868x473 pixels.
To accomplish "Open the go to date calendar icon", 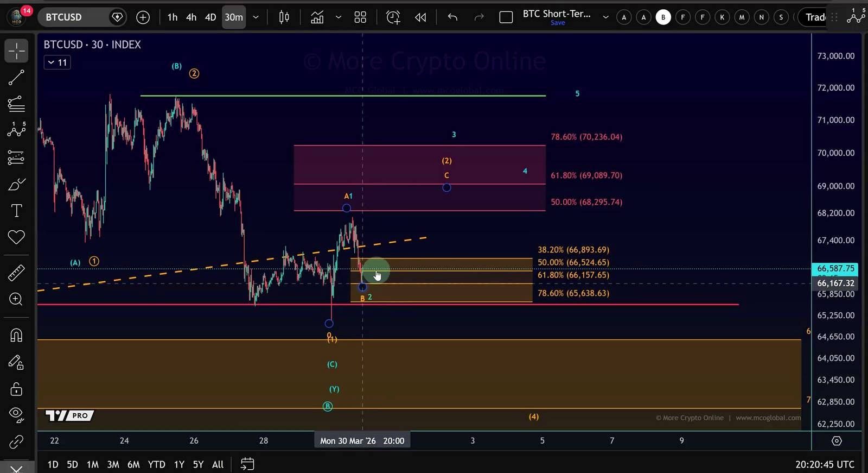I will pos(247,464).
